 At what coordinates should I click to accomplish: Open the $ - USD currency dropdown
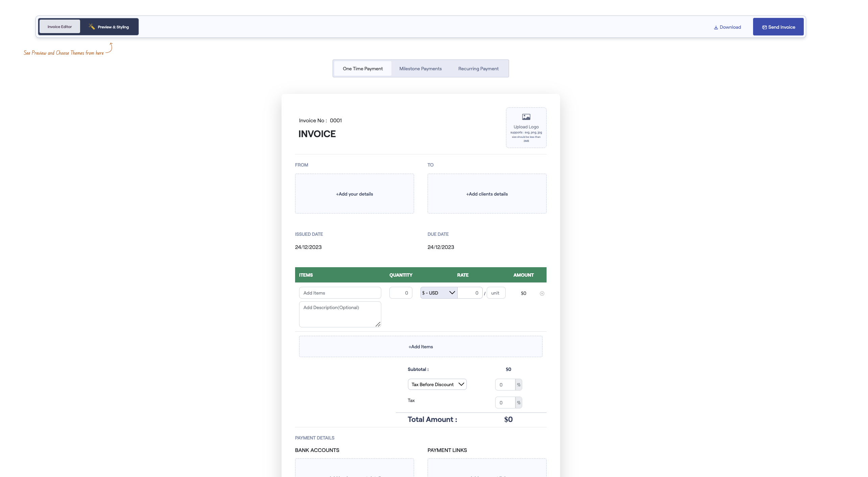click(x=438, y=293)
